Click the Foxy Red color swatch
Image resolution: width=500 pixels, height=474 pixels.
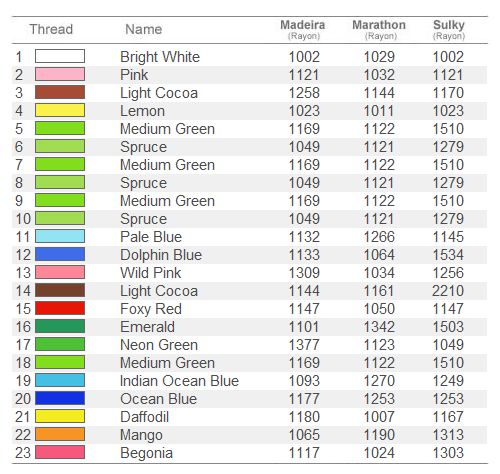point(60,308)
